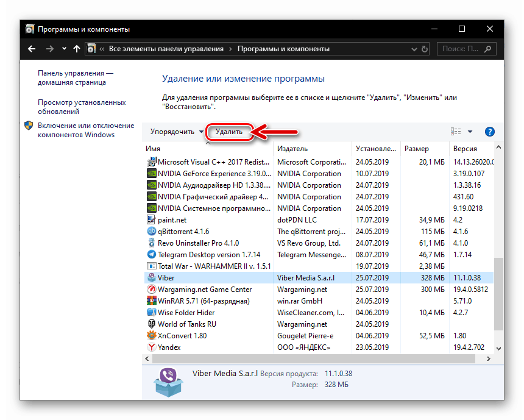Click the horizontal scrollbar thumb
The height and width of the screenshot is (420, 524).
click(x=313, y=359)
